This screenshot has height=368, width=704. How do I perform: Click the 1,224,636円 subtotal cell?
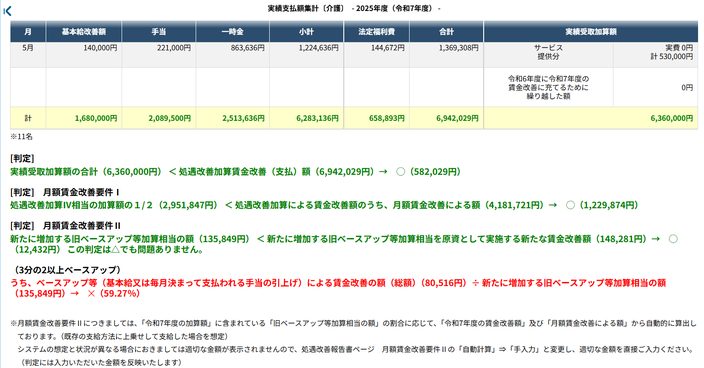(x=319, y=48)
